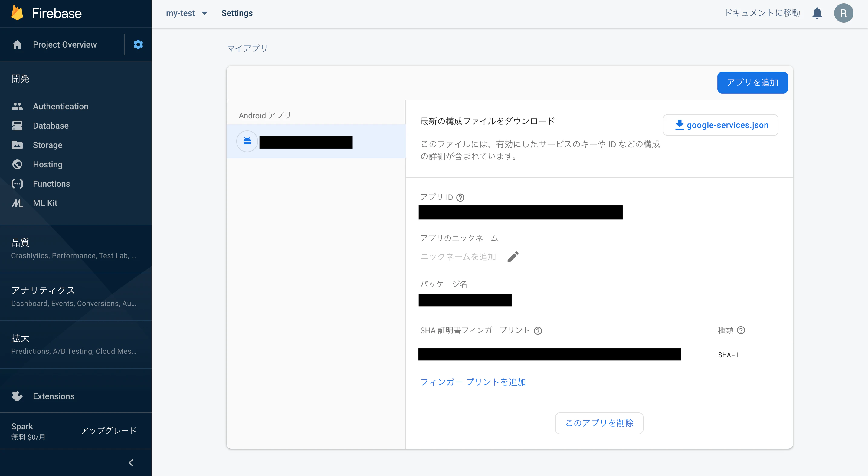Go to Hosting page

click(47, 164)
